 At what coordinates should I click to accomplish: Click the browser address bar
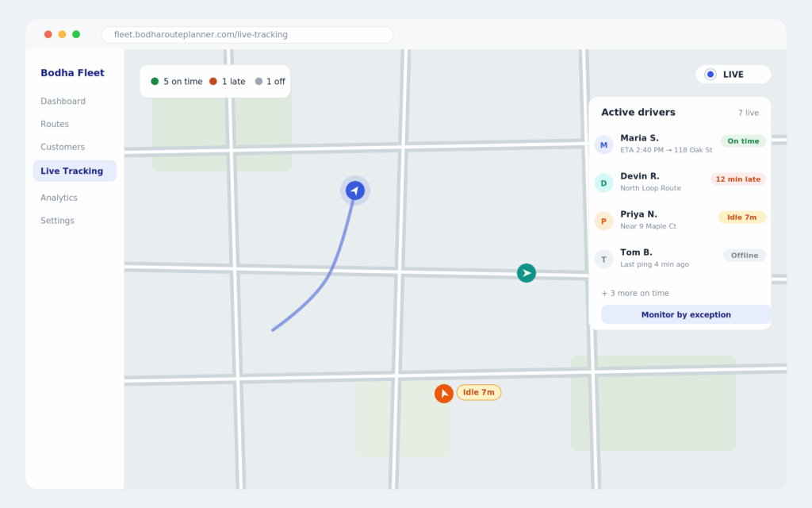[x=247, y=35]
